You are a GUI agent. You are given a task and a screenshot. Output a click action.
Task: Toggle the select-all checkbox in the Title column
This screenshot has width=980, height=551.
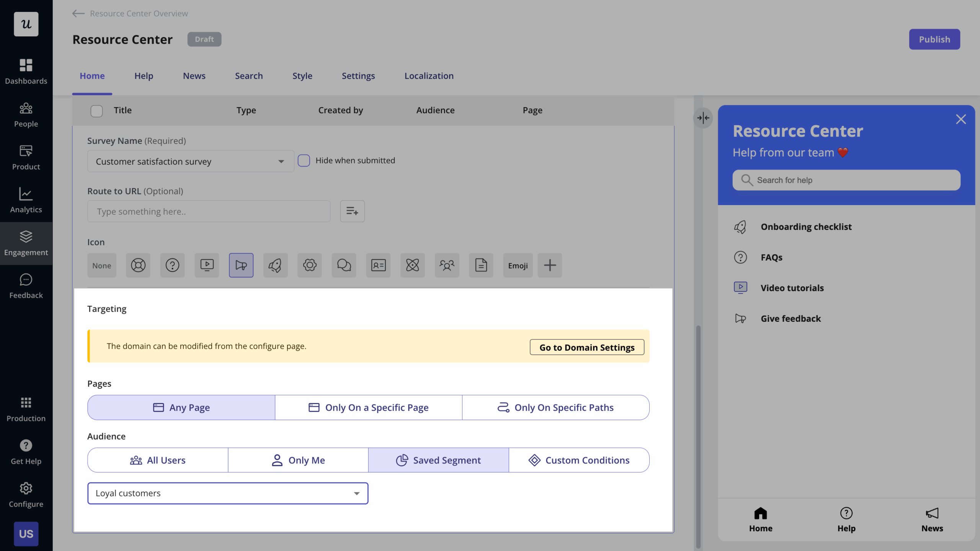[x=96, y=111]
